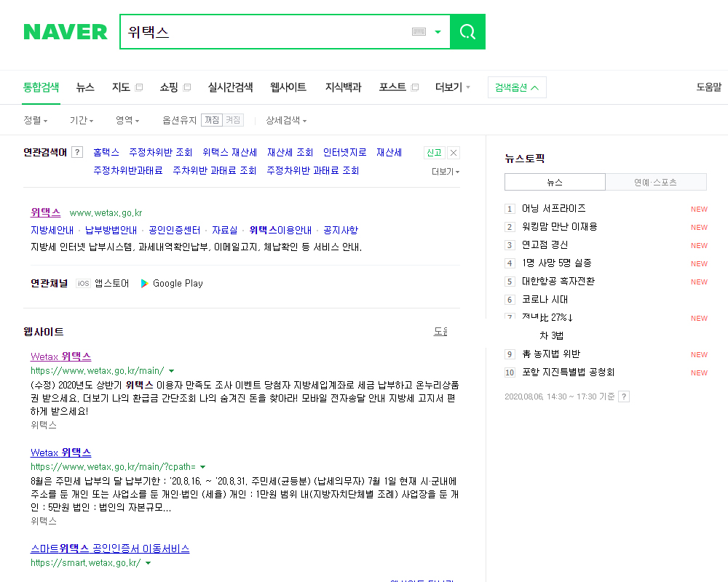
Task: Switch to 웹사이트 tab
Action: coord(288,87)
